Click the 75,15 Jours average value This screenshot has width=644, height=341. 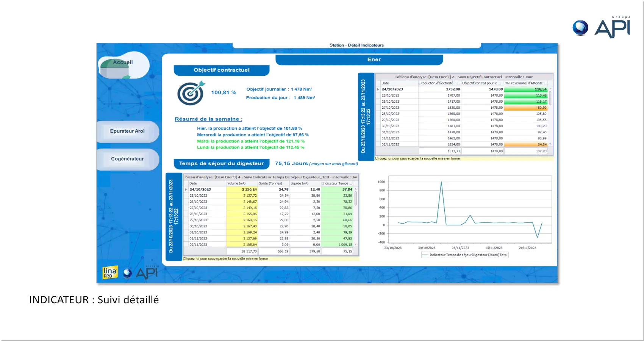291,164
